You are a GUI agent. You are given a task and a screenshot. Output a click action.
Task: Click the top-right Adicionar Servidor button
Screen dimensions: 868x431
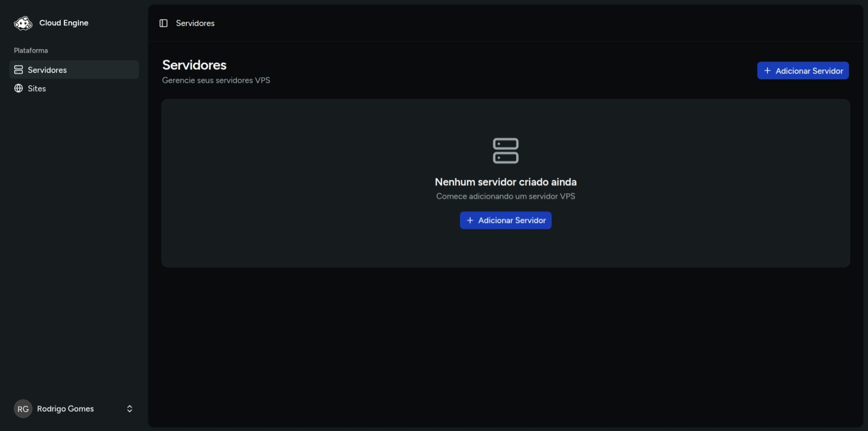click(803, 71)
